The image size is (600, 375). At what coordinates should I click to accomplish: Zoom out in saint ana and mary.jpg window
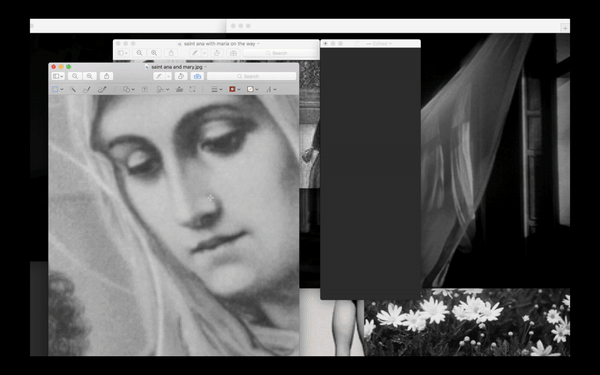(x=75, y=76)
